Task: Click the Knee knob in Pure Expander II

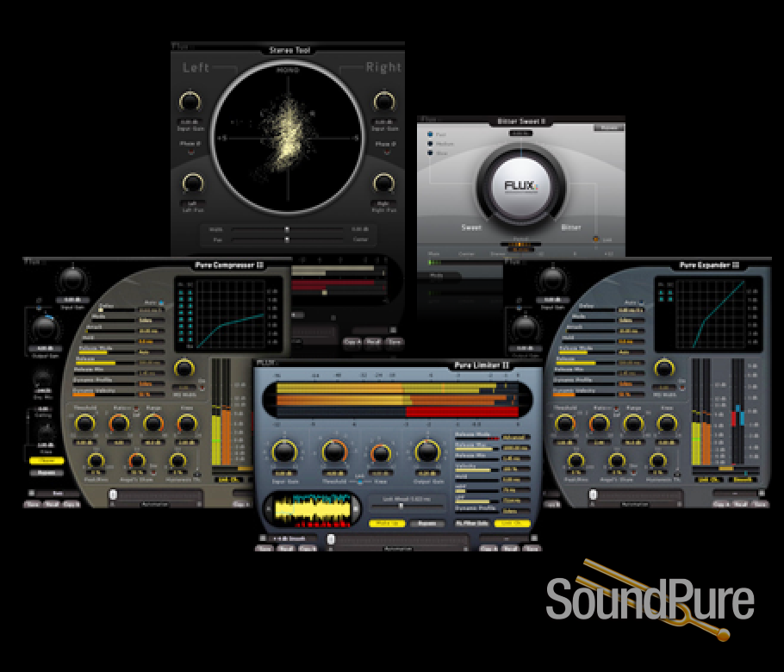Action: tap(667, 424)
